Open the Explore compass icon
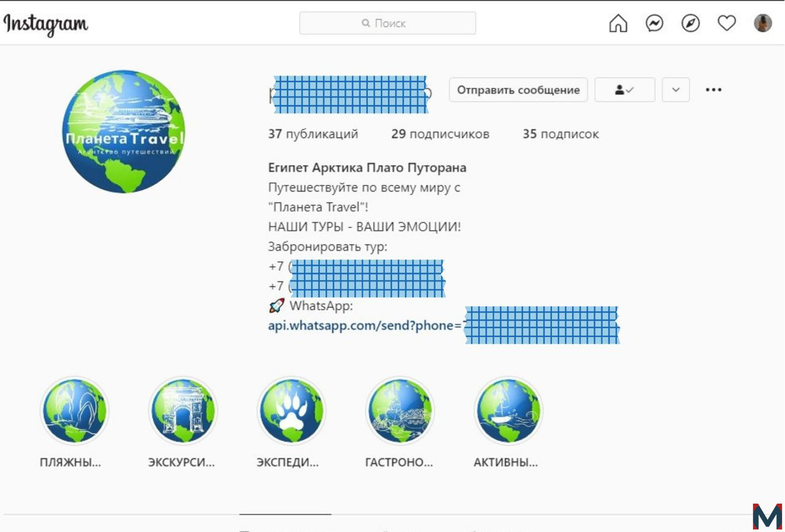 pyautogui.click(x=691, y=23)
